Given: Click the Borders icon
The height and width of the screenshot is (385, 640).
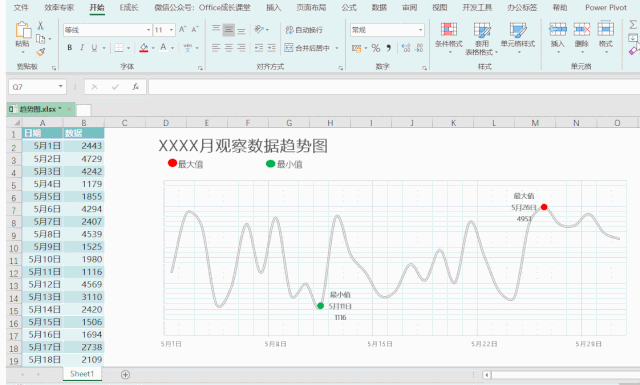Looking at the screenshot, I should pos(119,48).
